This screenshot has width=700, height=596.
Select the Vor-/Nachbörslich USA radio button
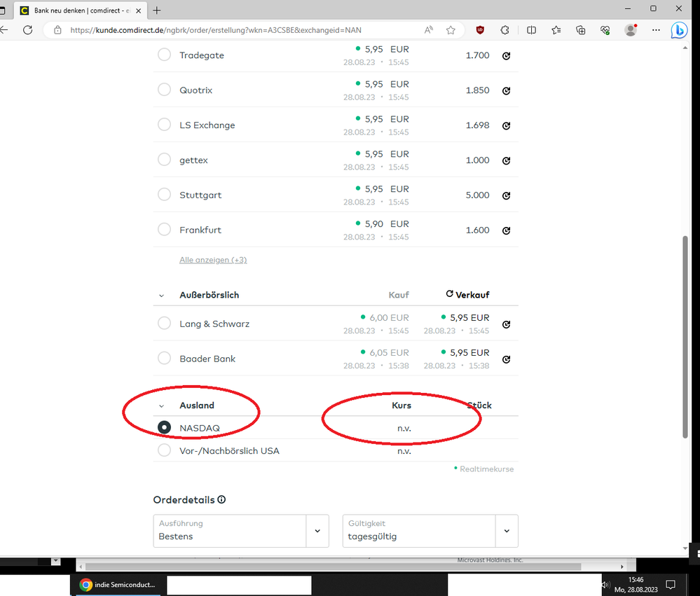[164, 450]
